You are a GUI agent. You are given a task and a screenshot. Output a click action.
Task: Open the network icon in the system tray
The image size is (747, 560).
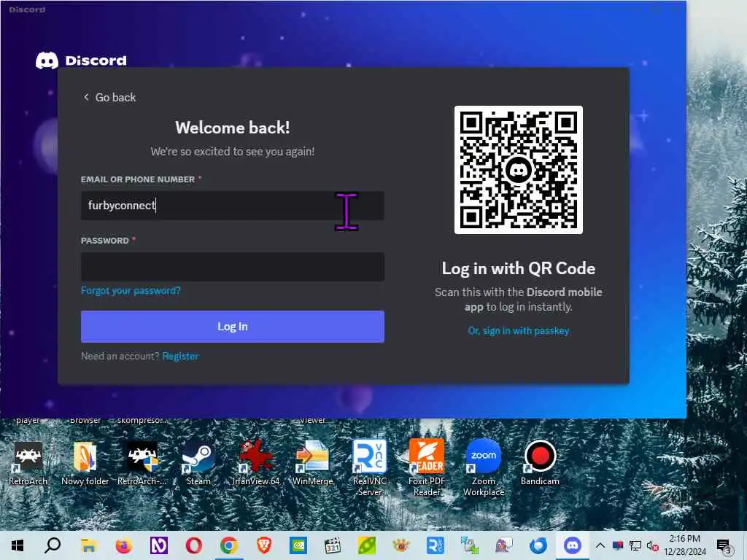(x=635, y=545)
